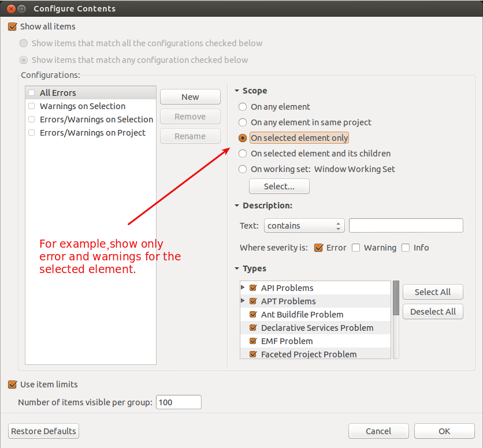The width and height of the screenshot is (483, 448).
Task: Enable Errors/Warnings on Project configuration checkbox
Action: click(31, 132)
